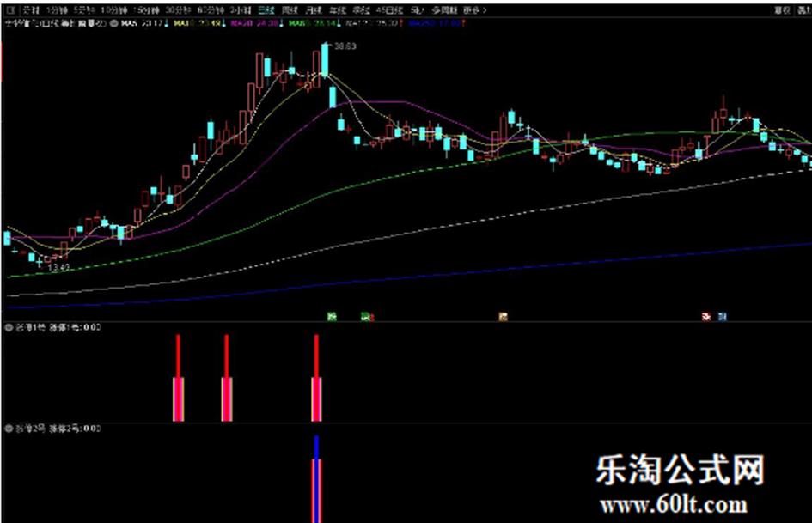This screenshot has width=812, height=523.
Task: Click the middle red signal bar
Action: tap(227, 378)
